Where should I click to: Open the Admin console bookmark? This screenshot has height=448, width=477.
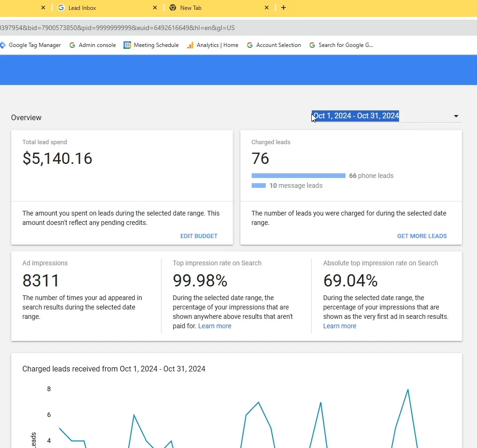tap(93, 45)
